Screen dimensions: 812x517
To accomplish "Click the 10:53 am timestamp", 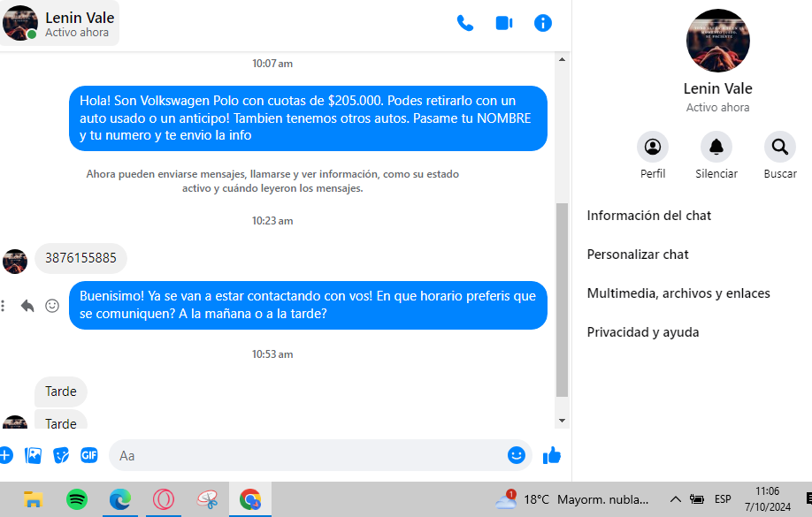I will tap(272, 354).
